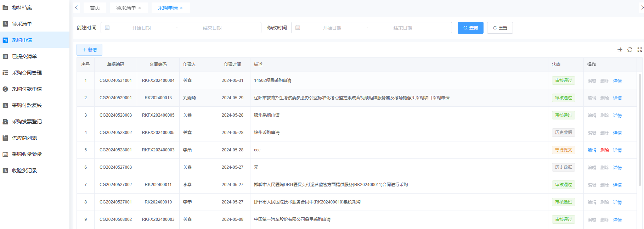Open 采购合同管理 from sidebar menu
Screen dimensions: 644x229
pos(27,73)
